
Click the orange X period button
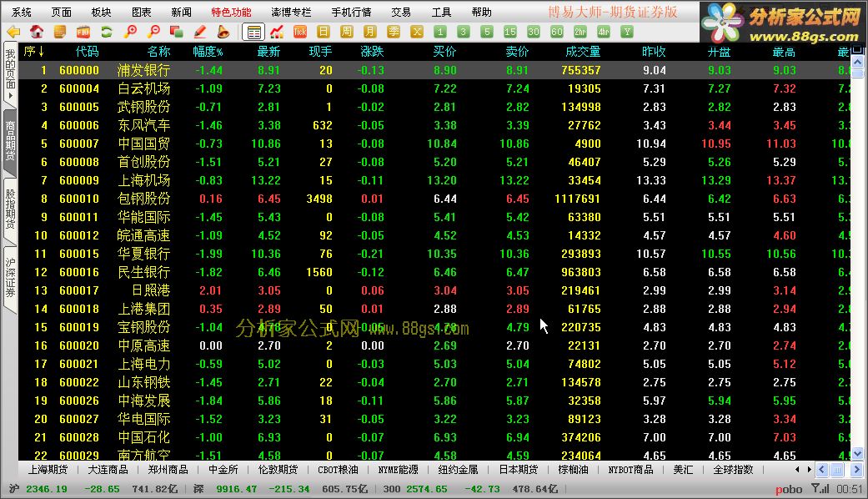tap(417, 32)
